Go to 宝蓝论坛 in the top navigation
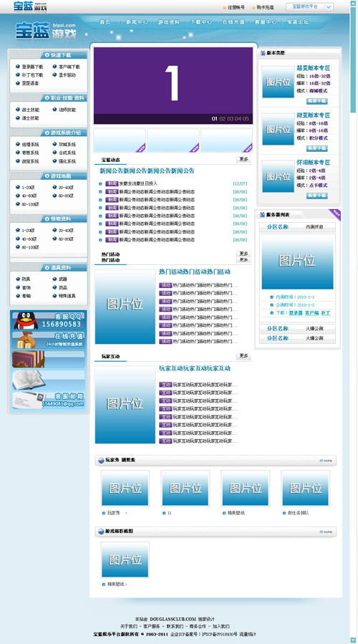 (x=297, y=22)
